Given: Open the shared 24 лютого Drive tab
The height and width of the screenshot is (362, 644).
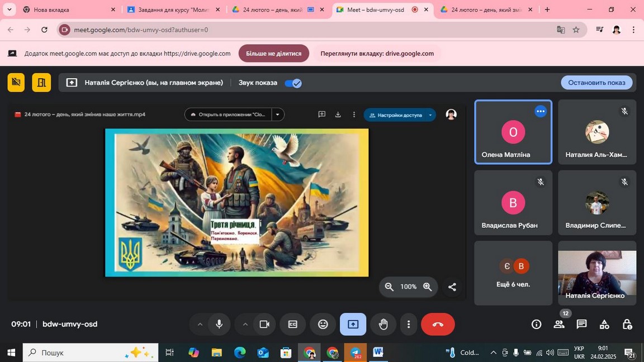Looking at the screenshot, I should pos(278,9).
